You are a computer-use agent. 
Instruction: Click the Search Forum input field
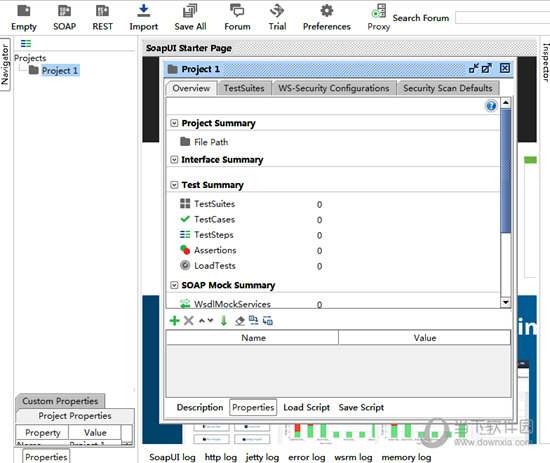point(502,18)
